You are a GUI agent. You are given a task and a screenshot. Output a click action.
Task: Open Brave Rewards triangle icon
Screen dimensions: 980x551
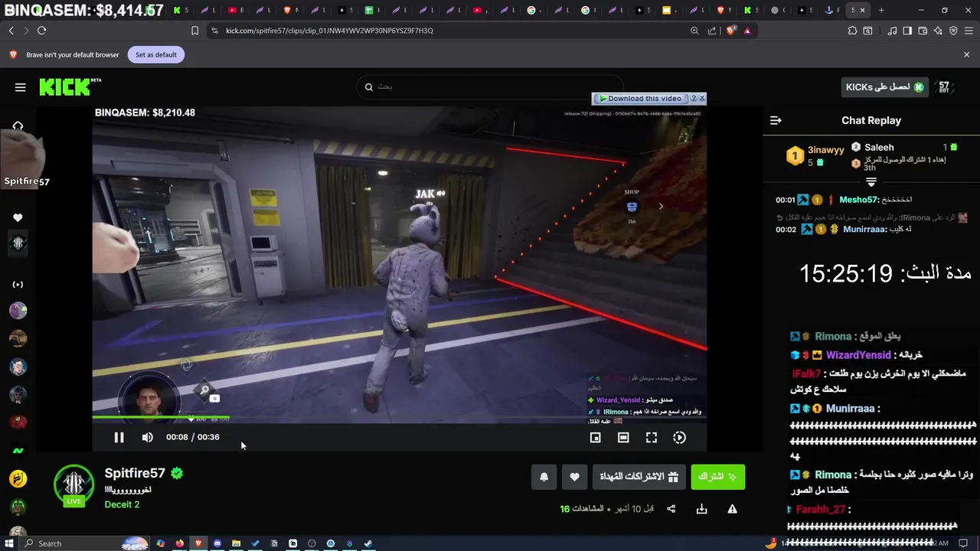point(747,31)
